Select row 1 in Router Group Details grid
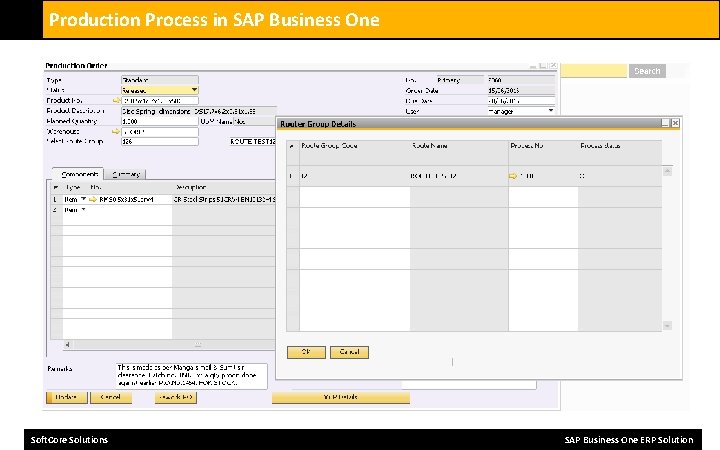This screenshot has height=450, width=720. click(292, 176)
